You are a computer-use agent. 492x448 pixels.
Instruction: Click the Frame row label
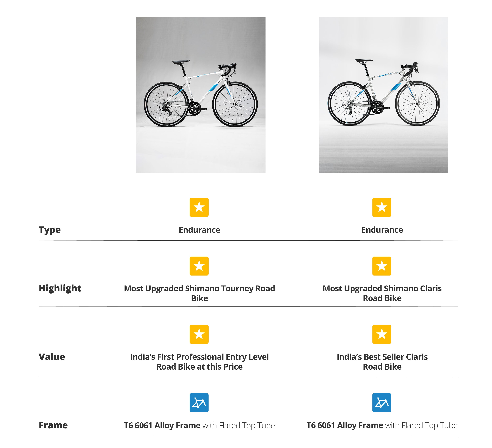53,425
